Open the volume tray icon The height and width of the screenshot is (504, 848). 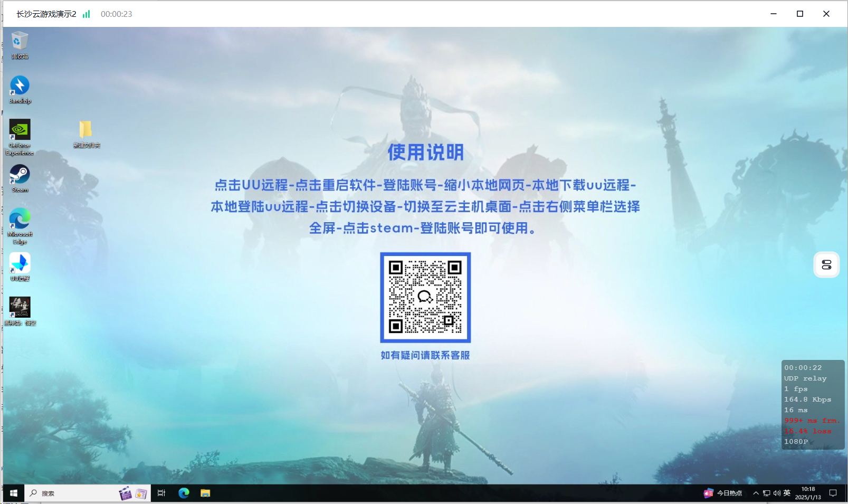777,493
